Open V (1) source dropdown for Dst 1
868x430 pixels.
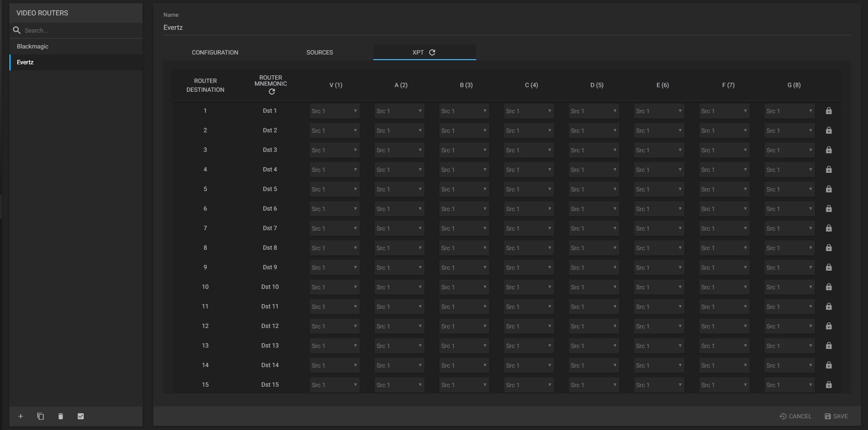tap(335, 111)
